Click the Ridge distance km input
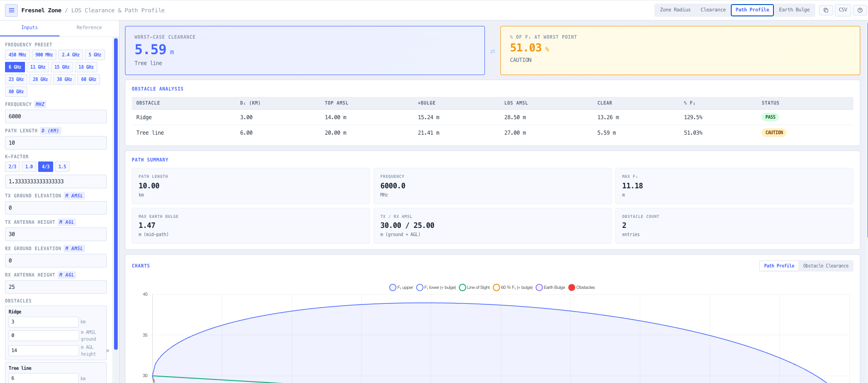This screenshot has height=383, width=868. (44, 322)
